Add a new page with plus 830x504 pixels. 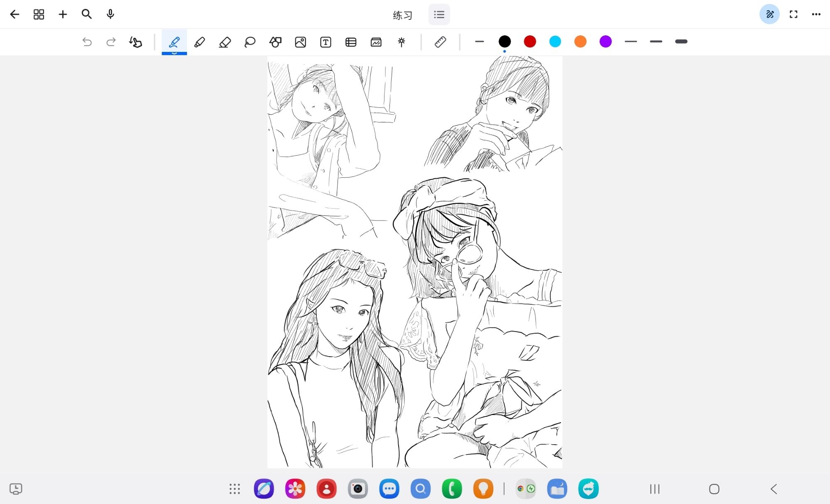pyautogui.click(x=63, y=15)
